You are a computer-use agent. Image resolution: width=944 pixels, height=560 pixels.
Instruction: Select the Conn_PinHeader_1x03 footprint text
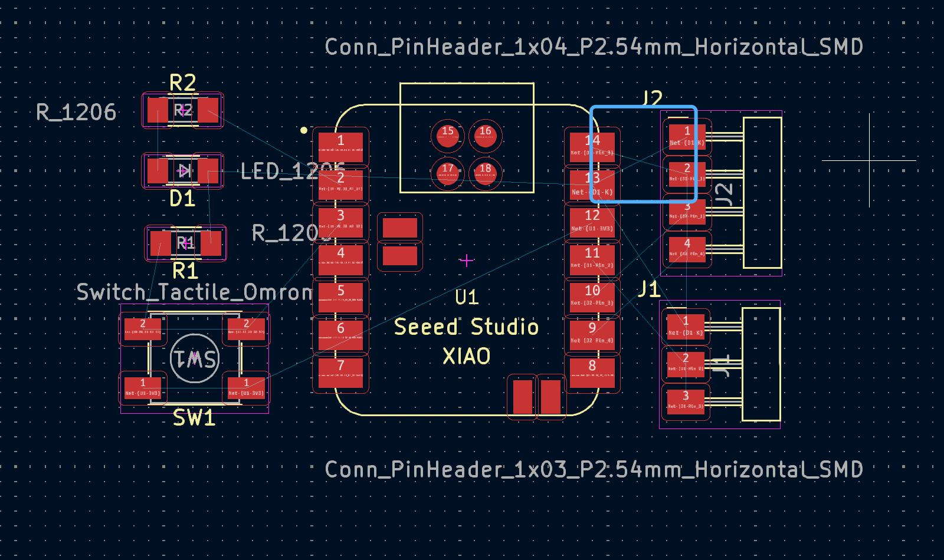point(594,470)
